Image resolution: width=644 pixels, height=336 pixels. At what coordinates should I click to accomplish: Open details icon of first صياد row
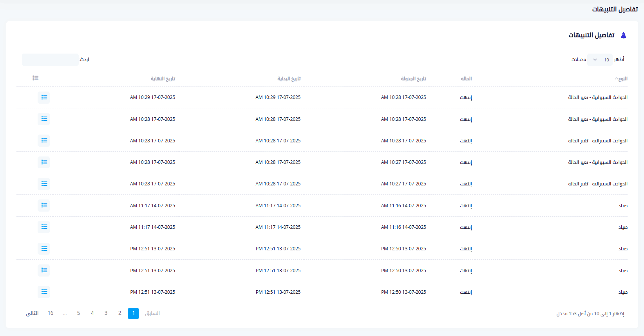pyautogui.click(x=44, y=205)
